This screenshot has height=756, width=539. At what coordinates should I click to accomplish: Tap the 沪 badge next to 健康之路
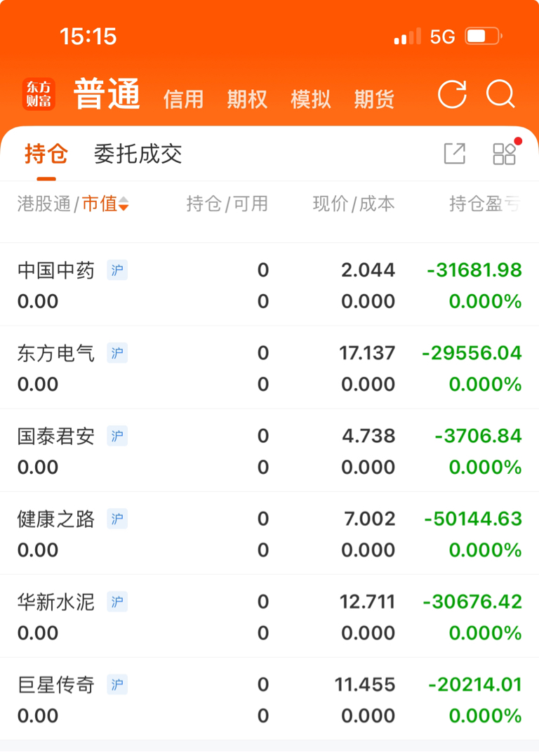(x=117, y=519)
